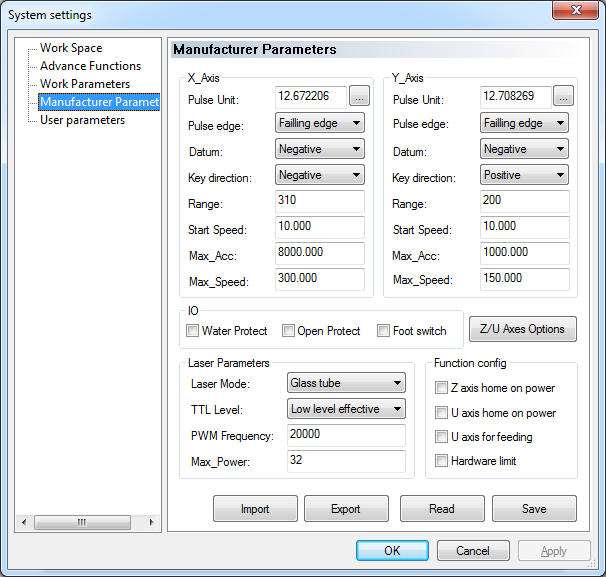Enable the Water Protect checkbox

click(x=193, y=331)
